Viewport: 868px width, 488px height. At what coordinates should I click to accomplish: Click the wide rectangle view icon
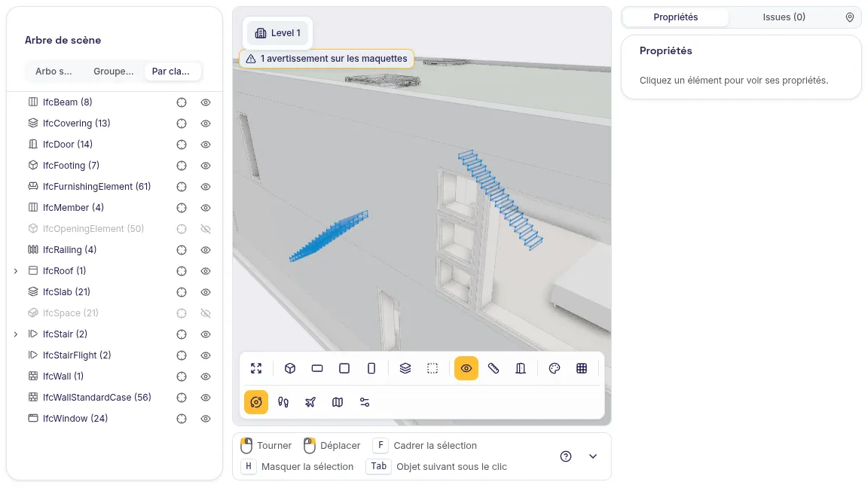[317, 368]
